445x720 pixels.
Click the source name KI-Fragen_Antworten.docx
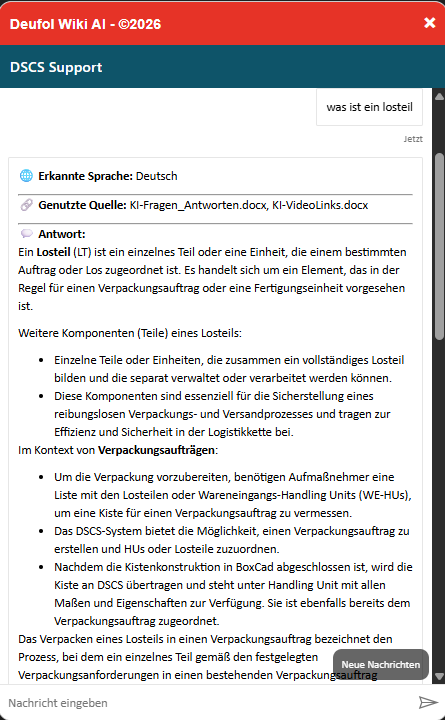[x=198, y=205]
